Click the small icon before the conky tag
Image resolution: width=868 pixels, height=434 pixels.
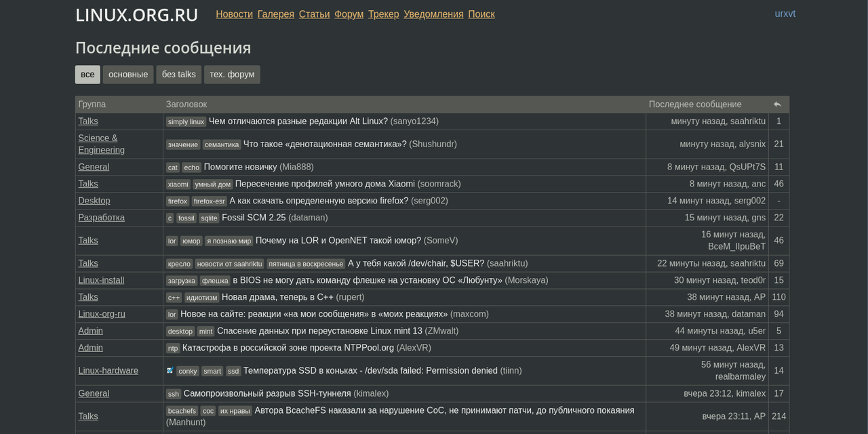click(x=170, y=370)
